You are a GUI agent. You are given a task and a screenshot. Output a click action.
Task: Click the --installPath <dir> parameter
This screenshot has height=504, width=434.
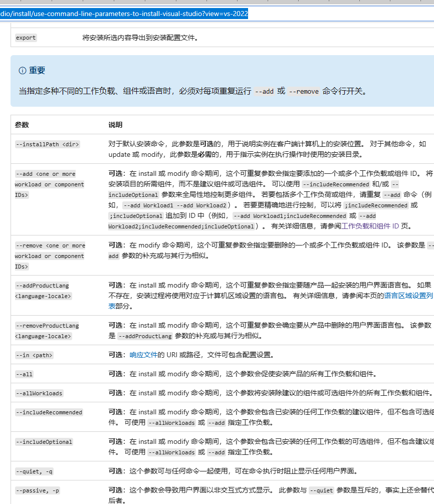[47, 144]
